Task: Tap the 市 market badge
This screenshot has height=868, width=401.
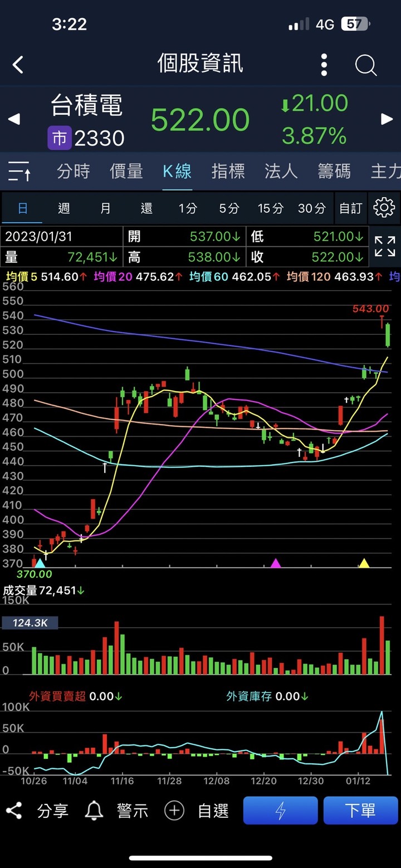Action: coord(59,138)
